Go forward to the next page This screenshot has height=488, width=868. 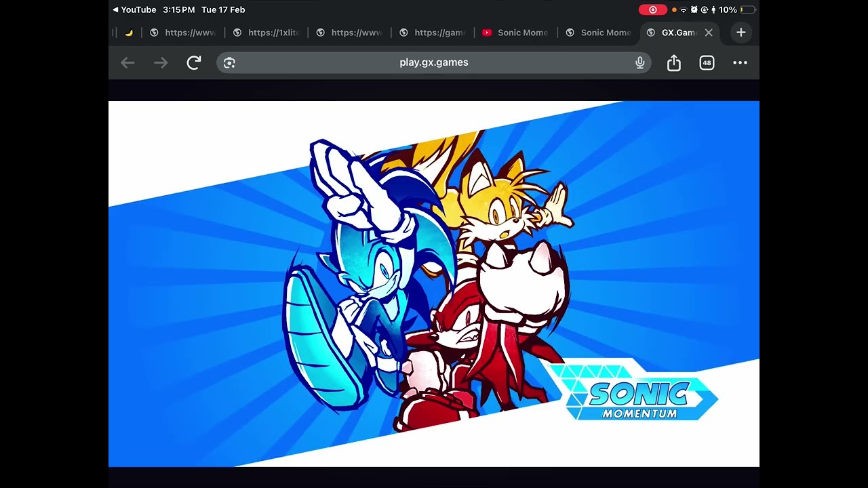pyautogui.click(x=161, y=63)
